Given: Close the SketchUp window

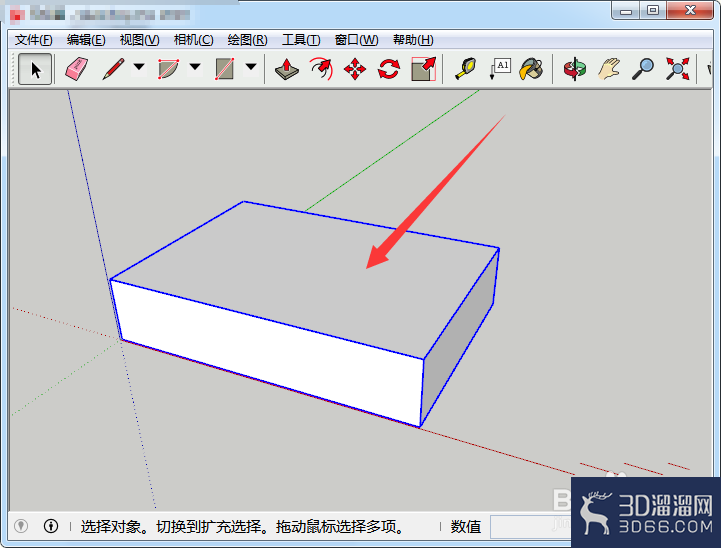Looking at the screenshot, I should pos(690,10).
